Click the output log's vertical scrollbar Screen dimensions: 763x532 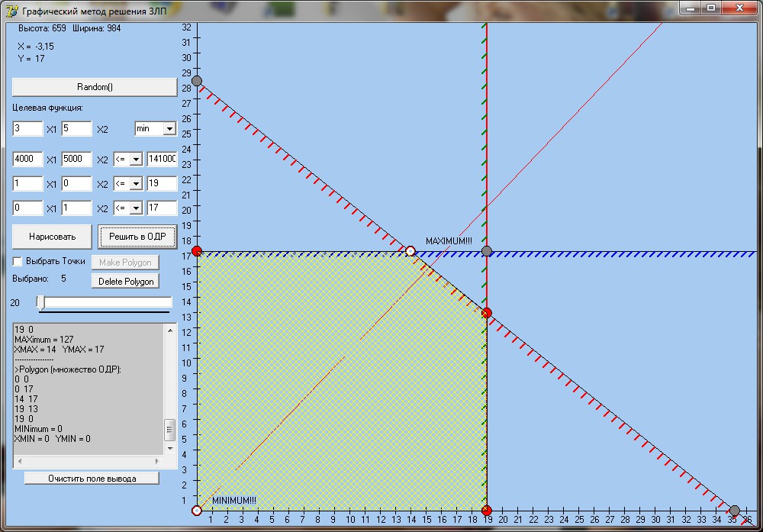click(170, 431)
